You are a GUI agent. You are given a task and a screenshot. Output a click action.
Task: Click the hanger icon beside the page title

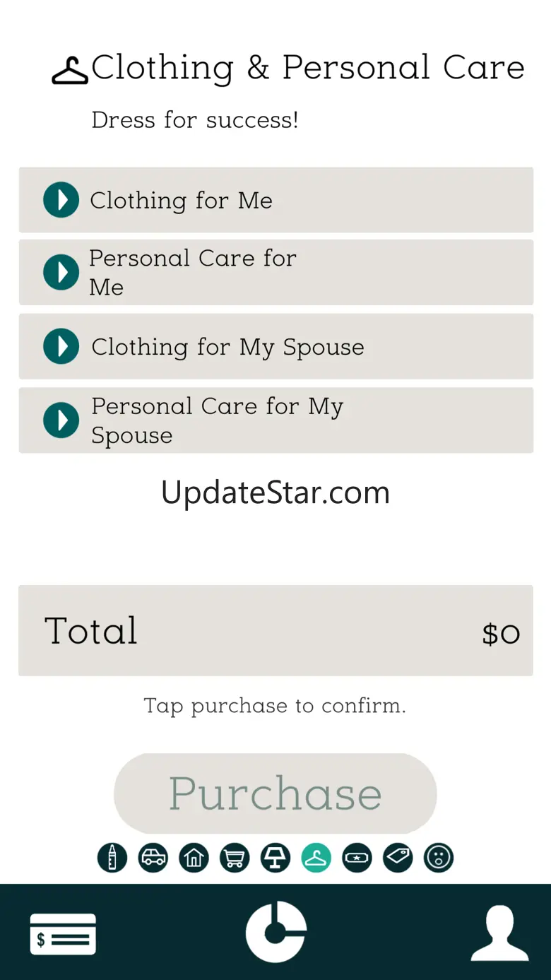71,71
